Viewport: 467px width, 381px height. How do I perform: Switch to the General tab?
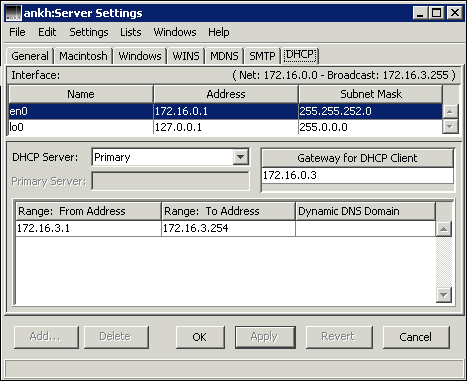point(30,56)
